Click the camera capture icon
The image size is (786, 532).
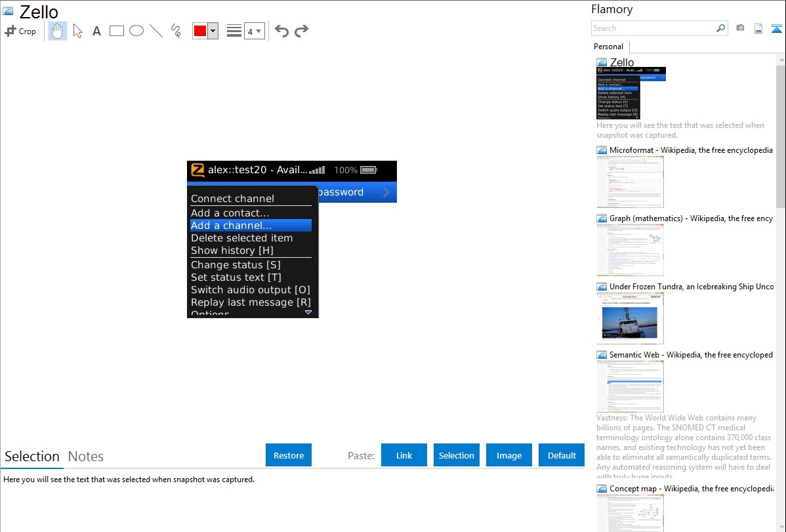(740, 28)
